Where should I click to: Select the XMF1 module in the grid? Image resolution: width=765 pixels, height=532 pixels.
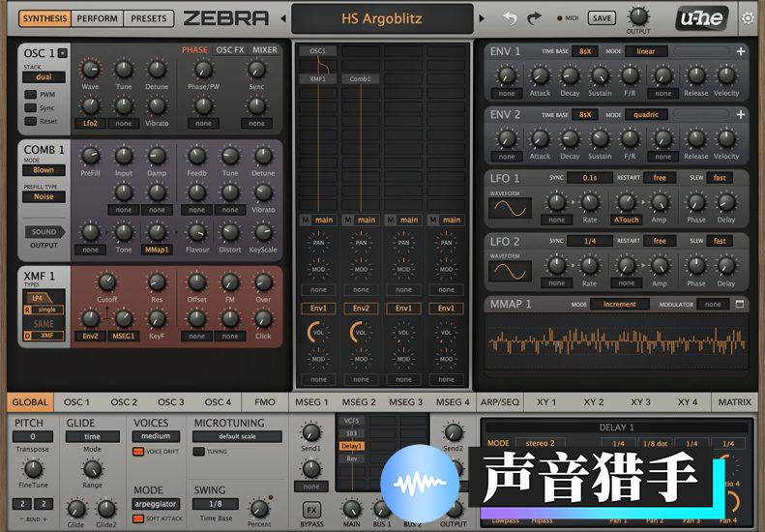tap(317, 78)
